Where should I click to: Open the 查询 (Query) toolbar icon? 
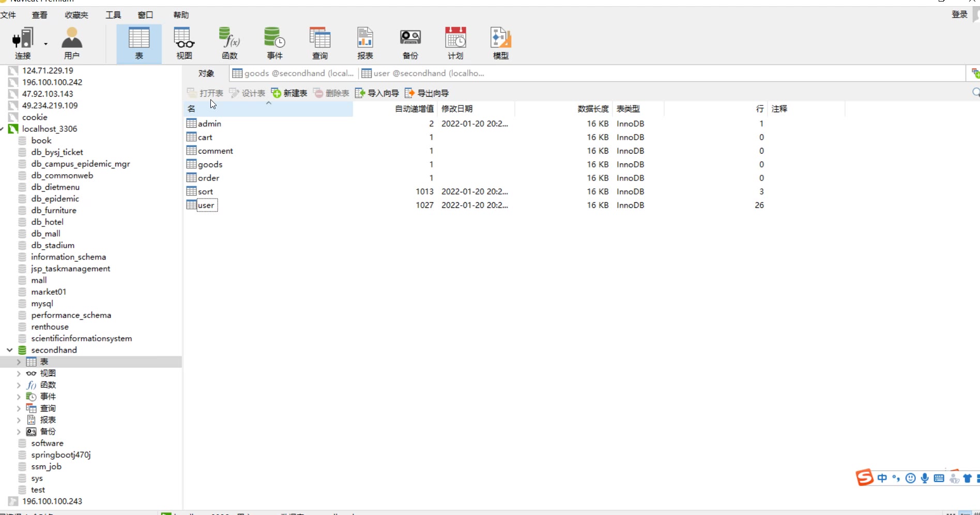point(320,43)
